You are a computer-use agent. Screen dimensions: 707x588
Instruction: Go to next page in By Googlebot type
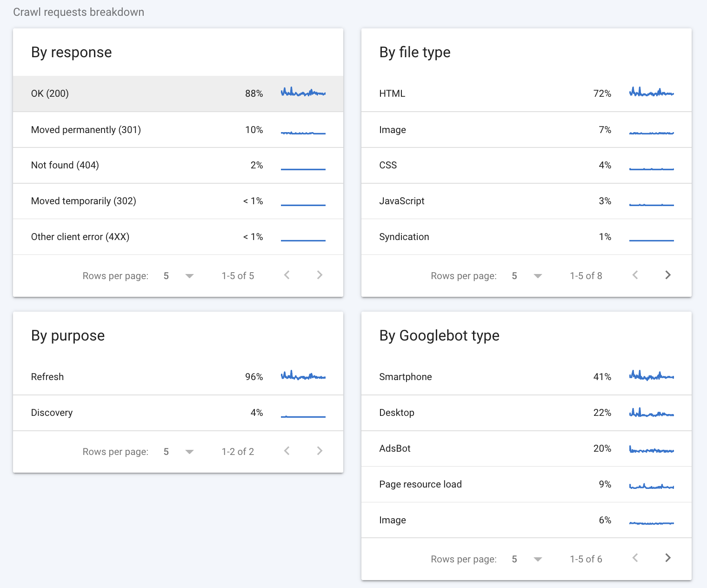click(x=668, y=558)
